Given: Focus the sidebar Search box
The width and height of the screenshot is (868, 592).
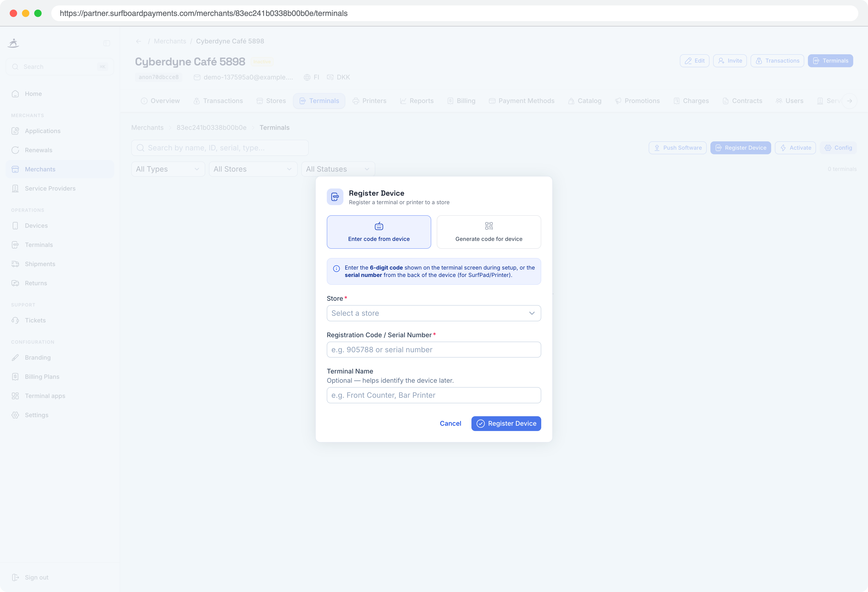Looking at the screenshot, I should click(x=60, y=67).
